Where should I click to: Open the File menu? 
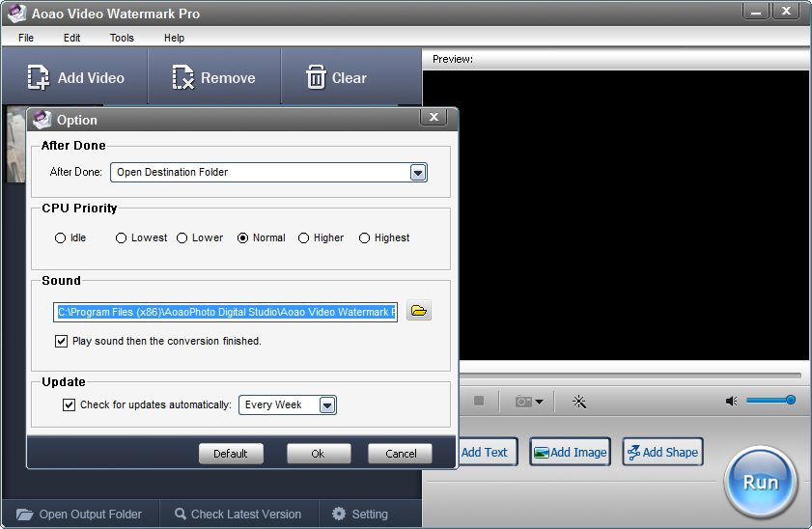(26, 38)
